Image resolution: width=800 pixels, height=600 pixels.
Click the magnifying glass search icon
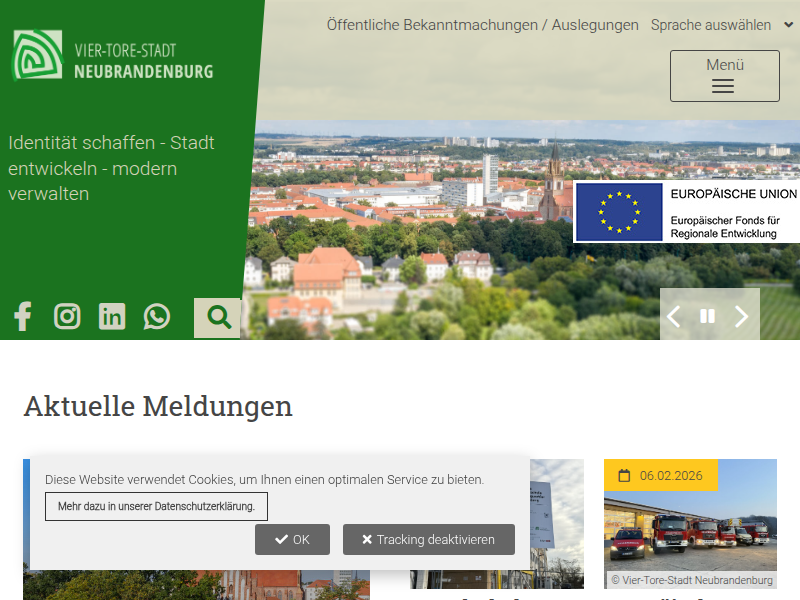(218, 318)
